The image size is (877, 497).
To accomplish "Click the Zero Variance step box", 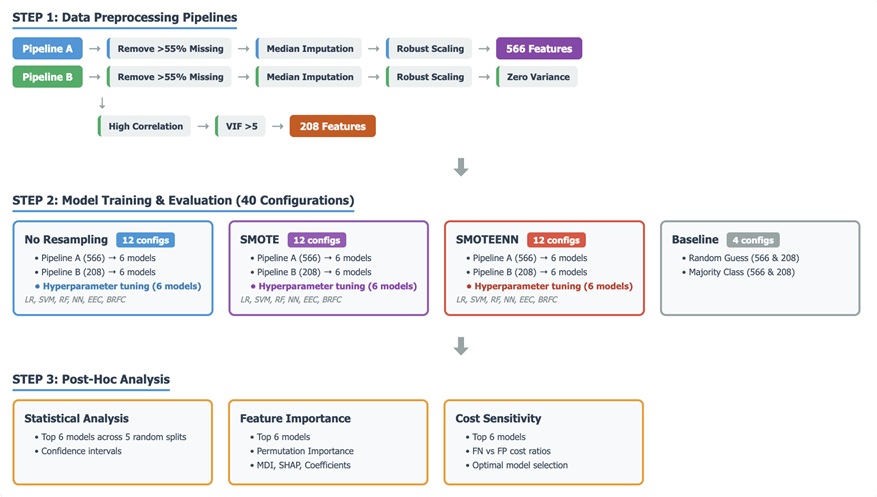I will pyautogui.click(x=537, y=77).
